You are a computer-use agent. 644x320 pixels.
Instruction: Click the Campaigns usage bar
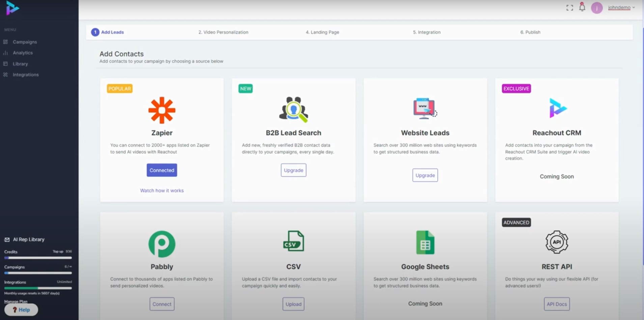click(x=38, y=273)
